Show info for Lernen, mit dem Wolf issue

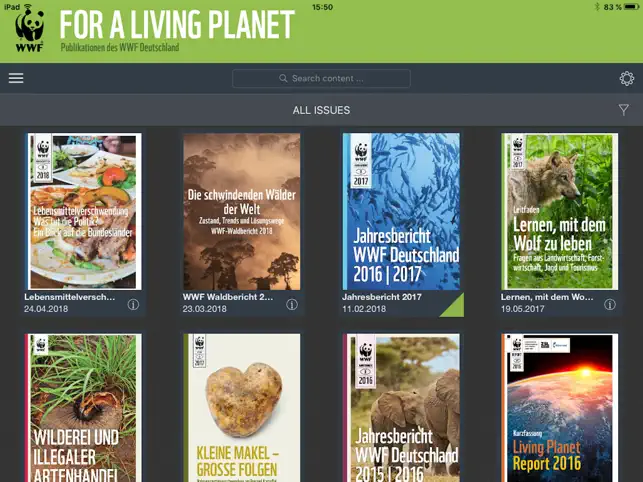(x=610, y=304)
